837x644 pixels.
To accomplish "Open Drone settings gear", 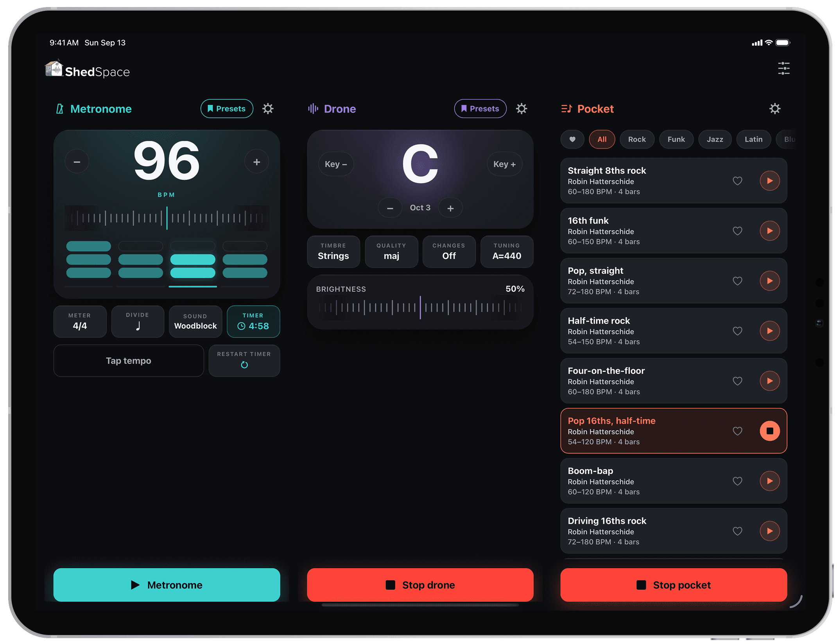I will click(522, 109).
